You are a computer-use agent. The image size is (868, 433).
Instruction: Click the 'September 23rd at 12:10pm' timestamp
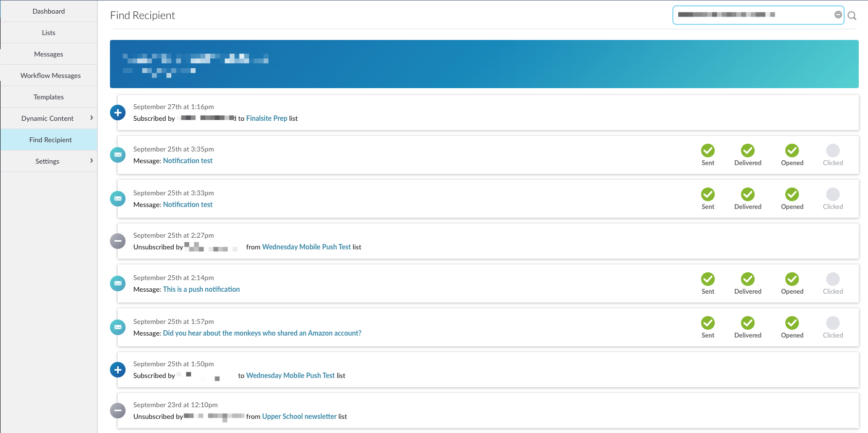[x=175, y=405]
